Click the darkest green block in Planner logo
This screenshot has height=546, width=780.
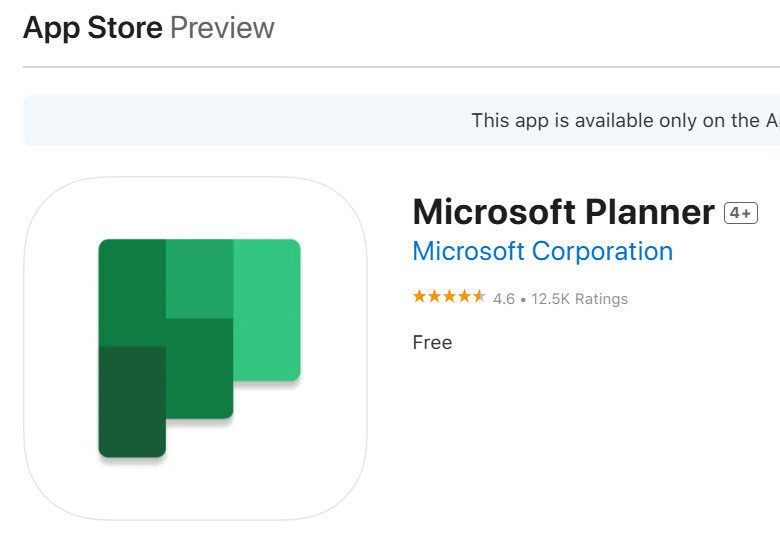click(132, 401)
